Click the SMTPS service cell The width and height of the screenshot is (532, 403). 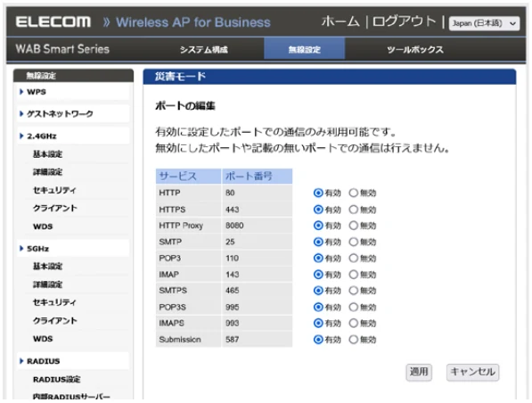(188, 291)
